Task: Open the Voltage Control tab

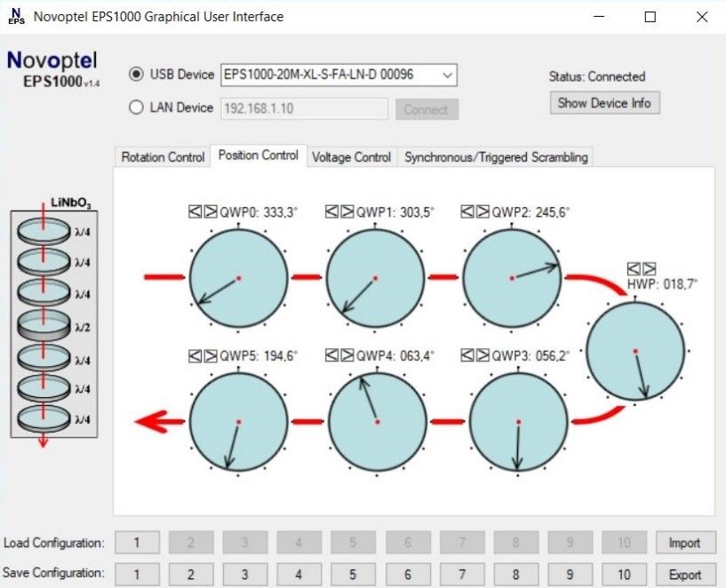Action: pos(351,157)
